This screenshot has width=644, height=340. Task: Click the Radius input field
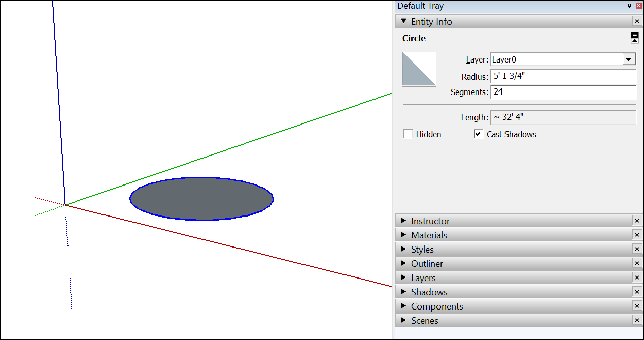[562, 77]
